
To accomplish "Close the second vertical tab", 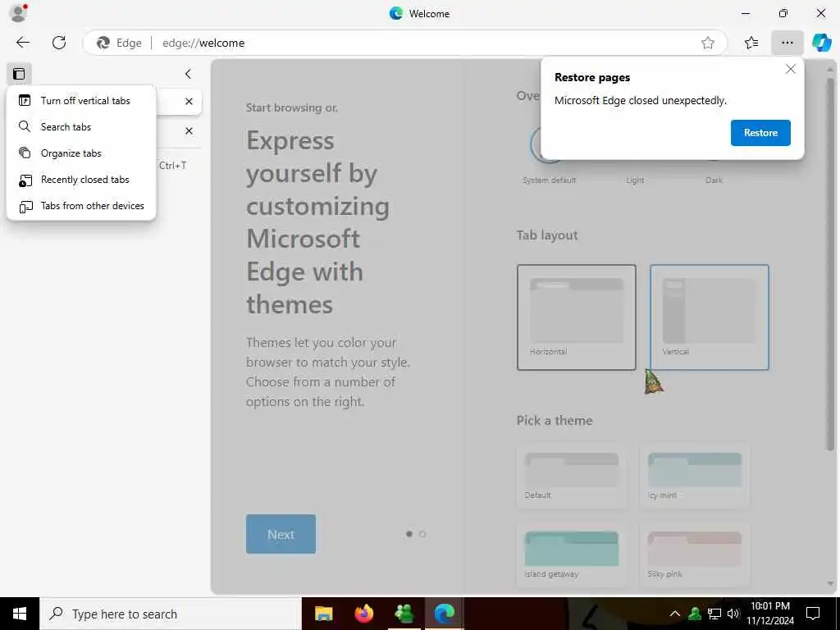I will tap(189, 130).
